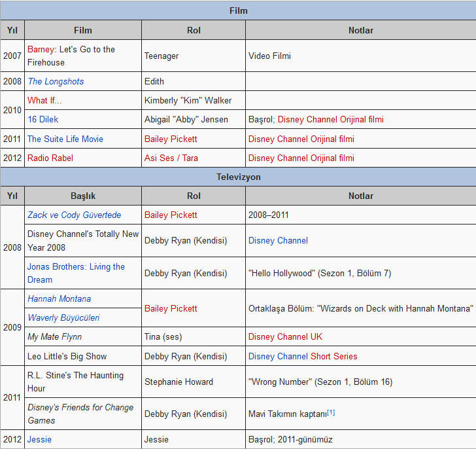Click the Disney Channel UK link
The image size is (476, 449).
[x=285, y=337]
